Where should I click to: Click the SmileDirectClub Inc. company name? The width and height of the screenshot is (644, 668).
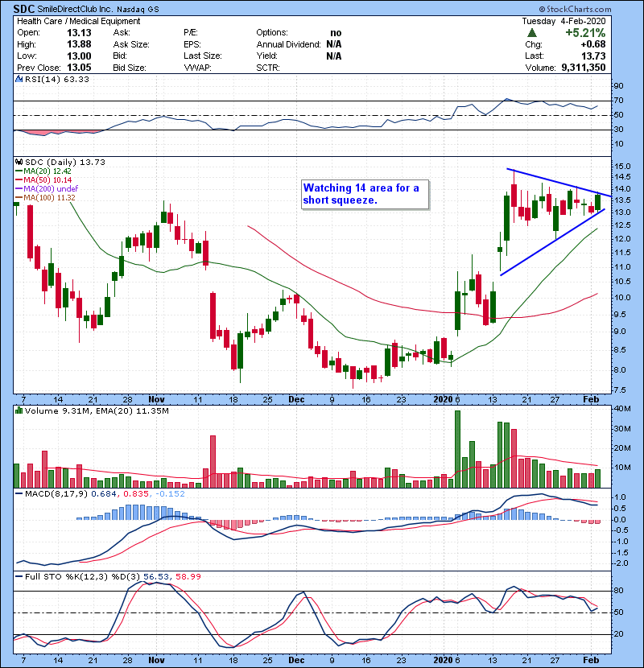[x=76, y=9]
